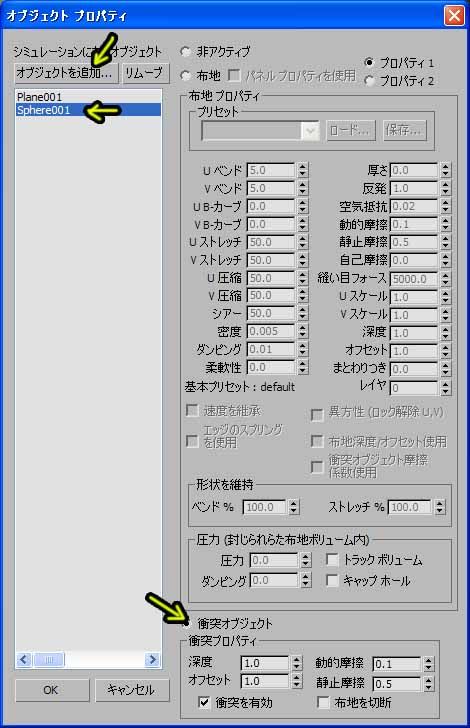470x728 pixels.
Task: Click the 密度 spinner arrows
Action: pos(303,332)
